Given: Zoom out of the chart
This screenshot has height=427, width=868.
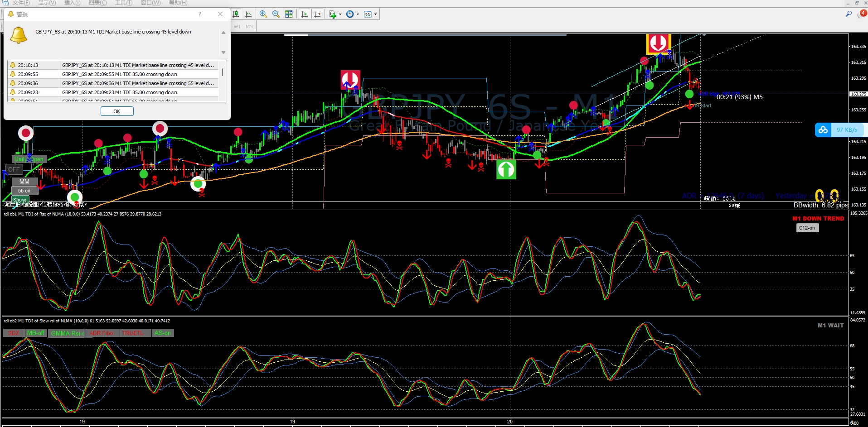Looking at the screenshot, I should [276, 14].
